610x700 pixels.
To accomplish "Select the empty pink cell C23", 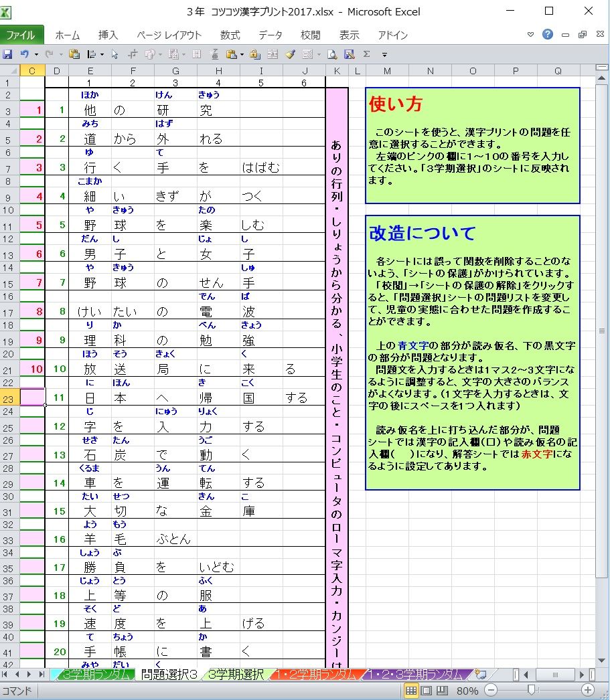I will click(32, 397).
